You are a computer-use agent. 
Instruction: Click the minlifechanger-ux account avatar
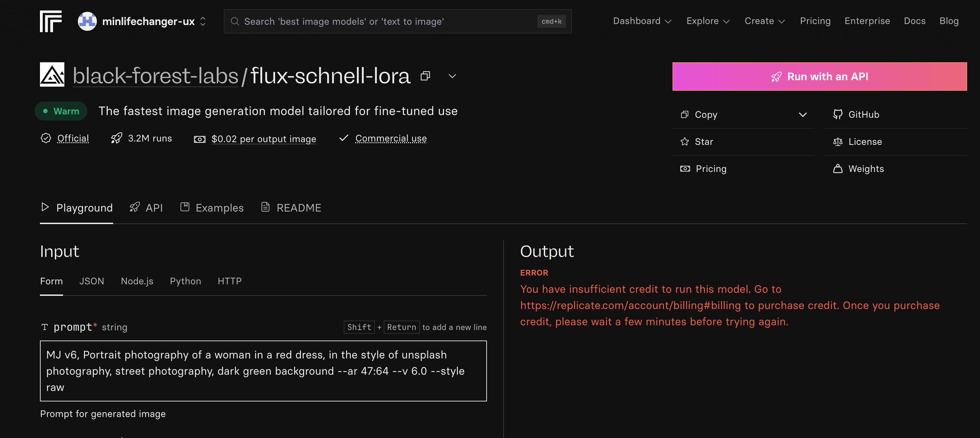pyautogui.click(x=87, y=21)
